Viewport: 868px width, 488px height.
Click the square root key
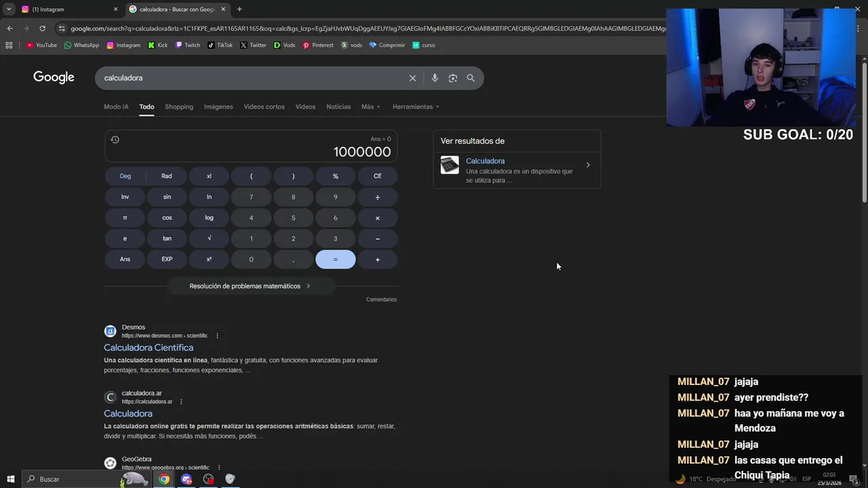209,239
